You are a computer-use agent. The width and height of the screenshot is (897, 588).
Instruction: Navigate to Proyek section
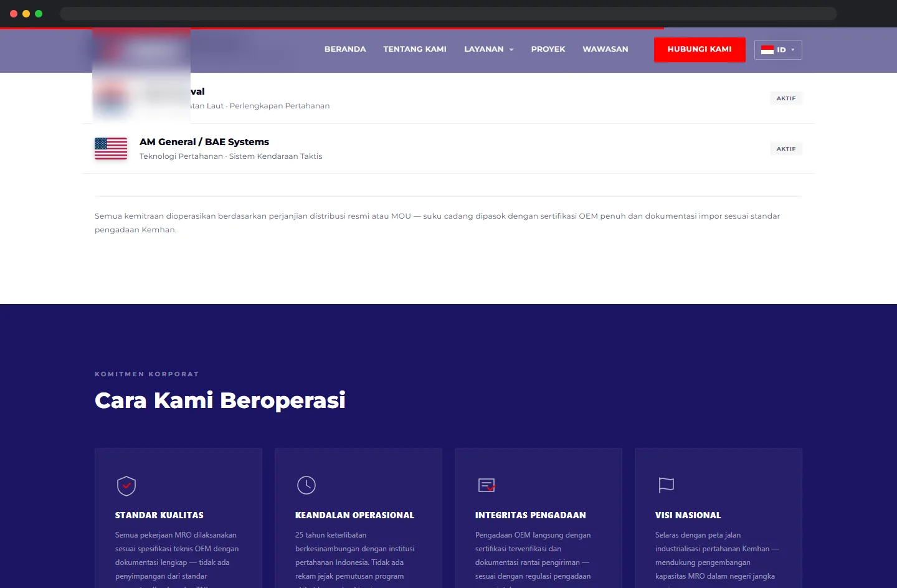548,49
